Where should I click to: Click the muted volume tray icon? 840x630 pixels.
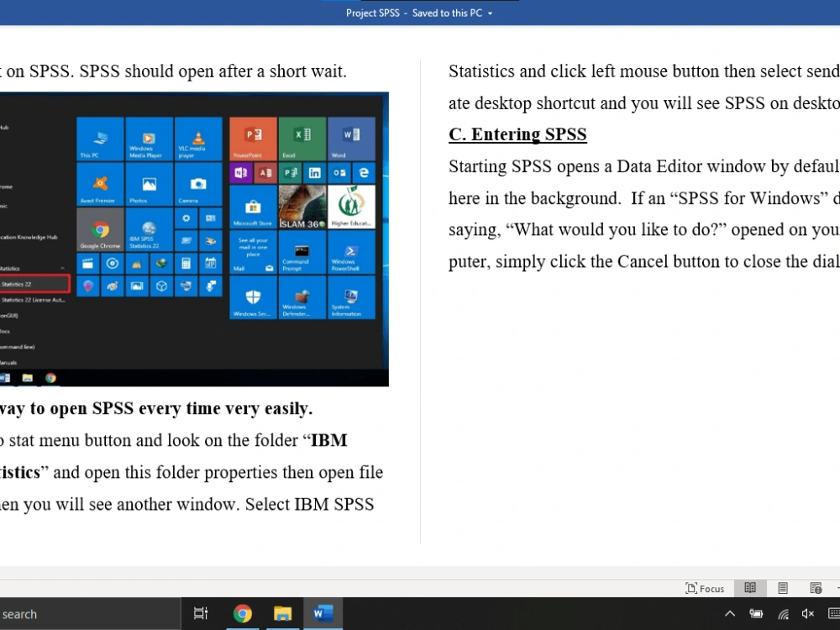(808, 614)
